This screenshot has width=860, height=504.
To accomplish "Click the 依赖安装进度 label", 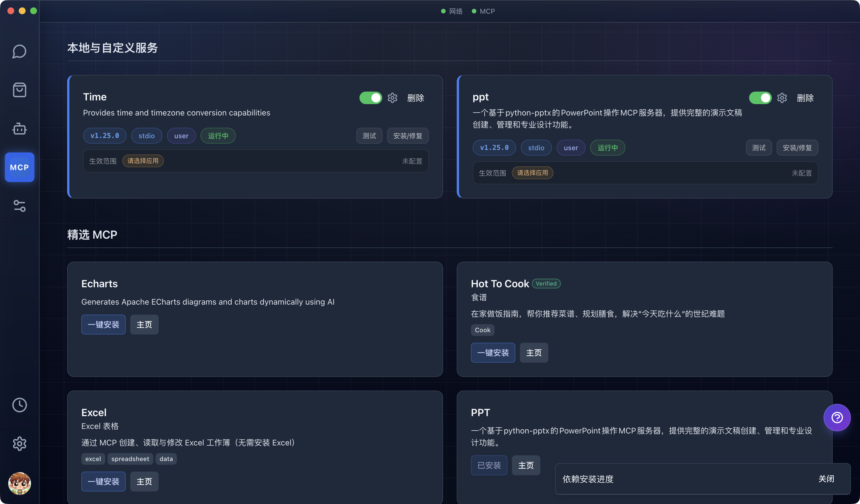I will pos(588,479).
